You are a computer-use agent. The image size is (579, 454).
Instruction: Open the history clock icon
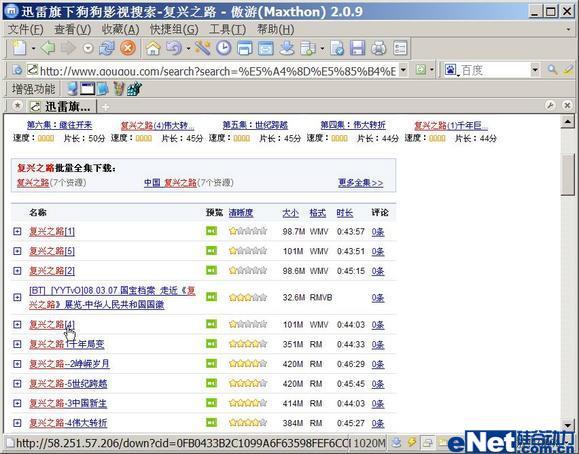[224, 48]
